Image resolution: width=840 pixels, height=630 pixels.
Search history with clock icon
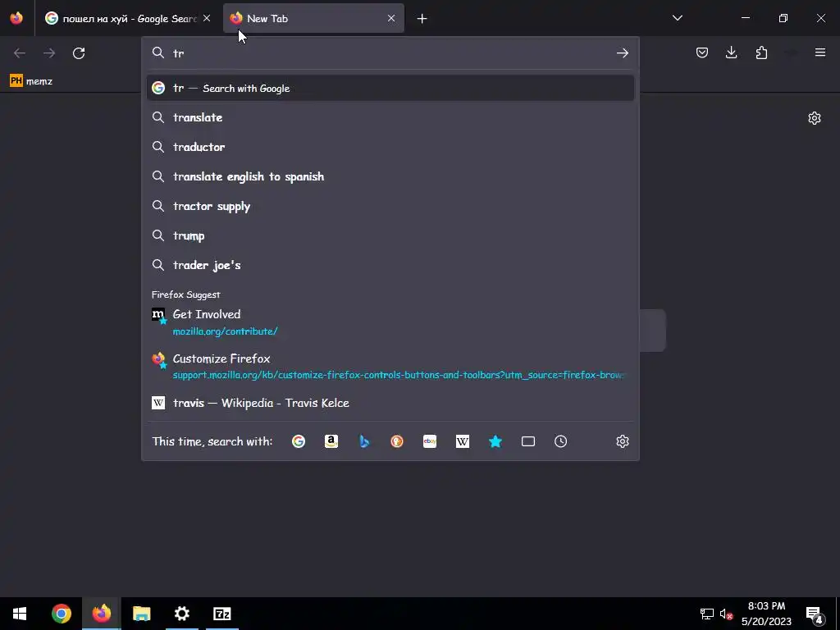(561, 441)
